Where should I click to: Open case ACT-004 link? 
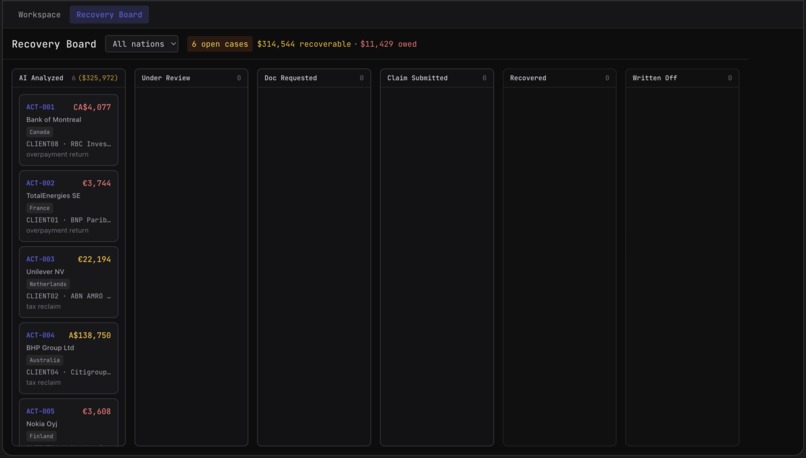(x=40, y=335)
